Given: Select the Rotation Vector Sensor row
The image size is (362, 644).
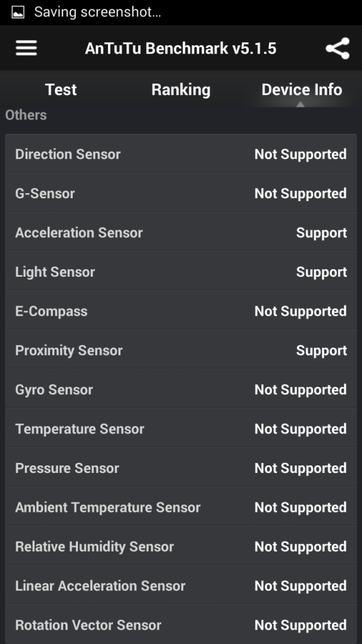Looking at the screenshot, I should 181,625.
